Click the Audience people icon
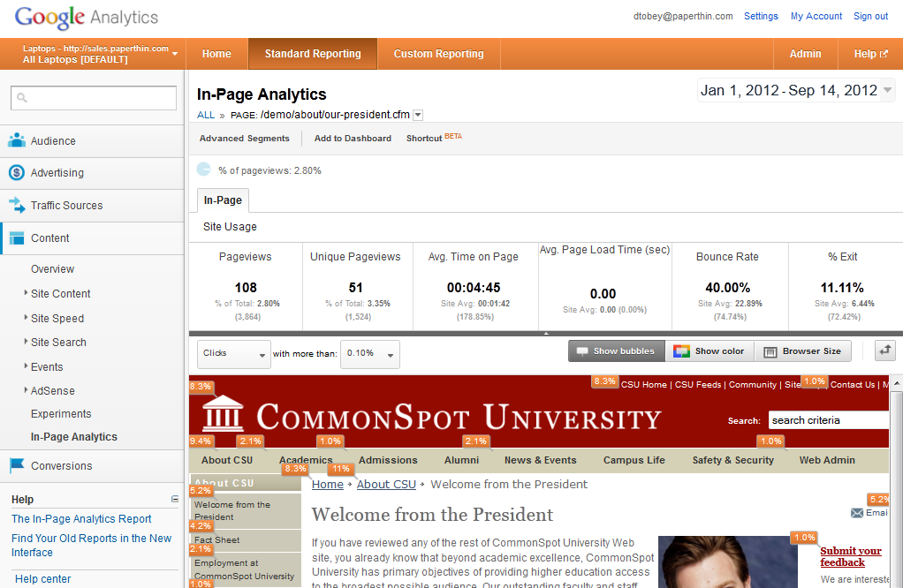The width and height of the screenshot is (903, 588). pos(17,140)
